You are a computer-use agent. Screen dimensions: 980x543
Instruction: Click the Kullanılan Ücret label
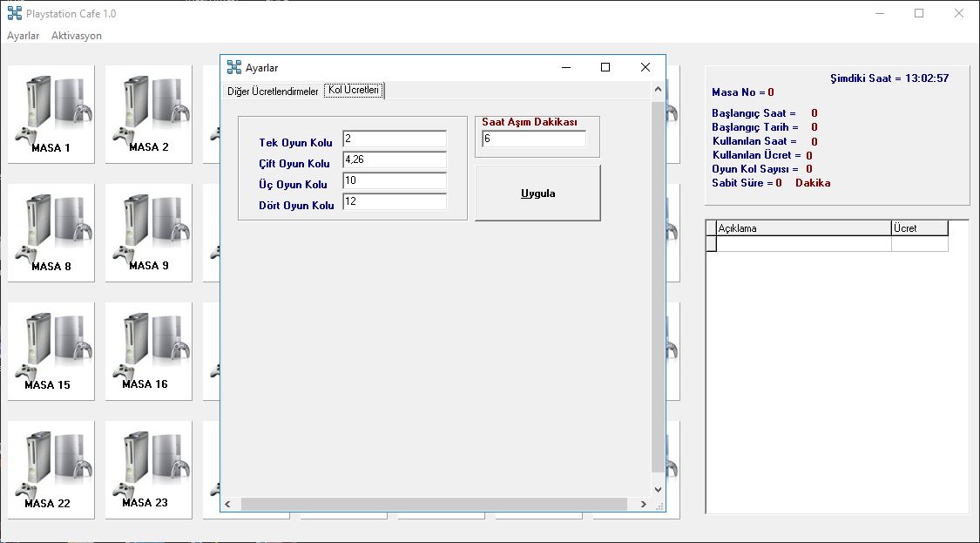[756, 155]
